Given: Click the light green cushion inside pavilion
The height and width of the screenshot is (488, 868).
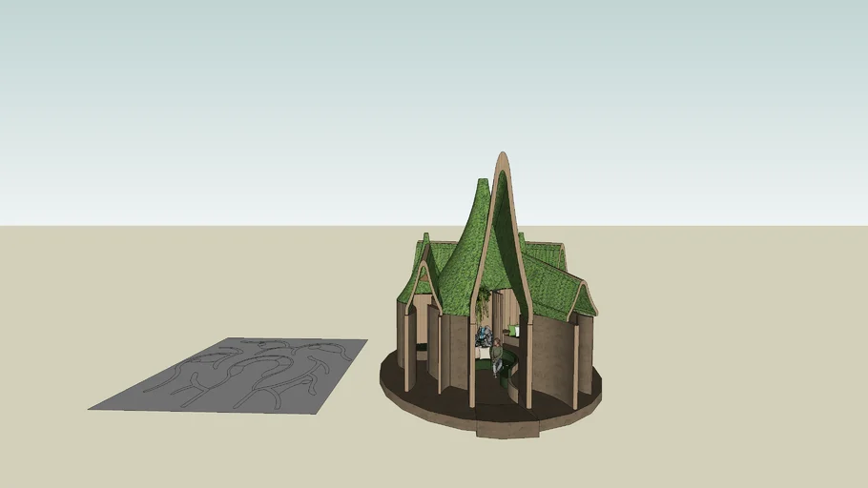Looking at the screenshot, I should coord(513,331).
